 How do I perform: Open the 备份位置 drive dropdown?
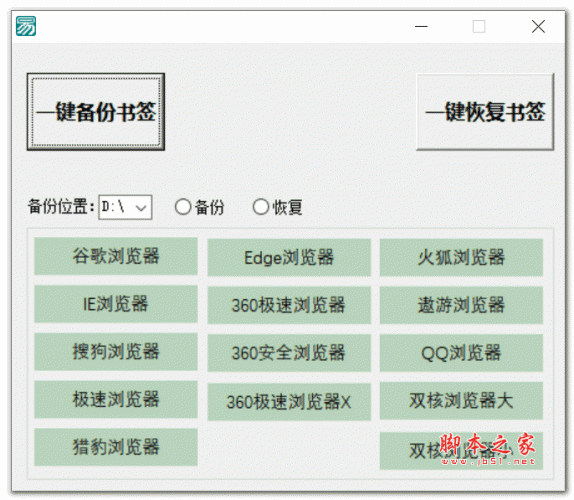coord(125,207)
